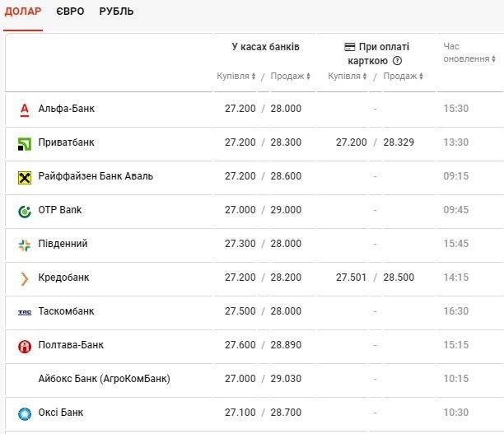Click the Райффайзен Банк Аваль yellow logo
Screen dimensions: 504x434
point(24,177)
